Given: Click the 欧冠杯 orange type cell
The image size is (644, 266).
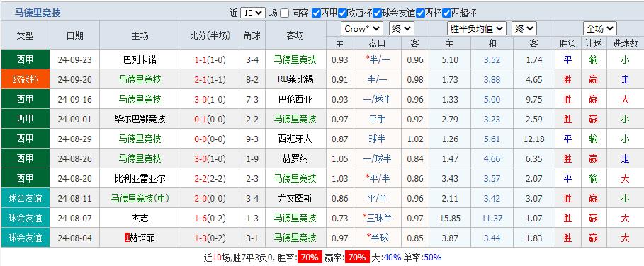Looking at the screenshot, I should [x=26, y=79].
